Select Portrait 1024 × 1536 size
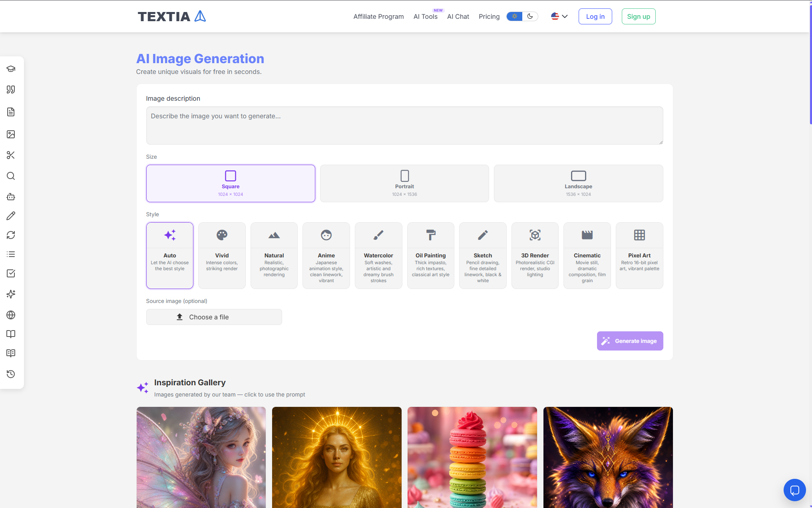Viewport: 812px width, 508px height. point(404,183)
